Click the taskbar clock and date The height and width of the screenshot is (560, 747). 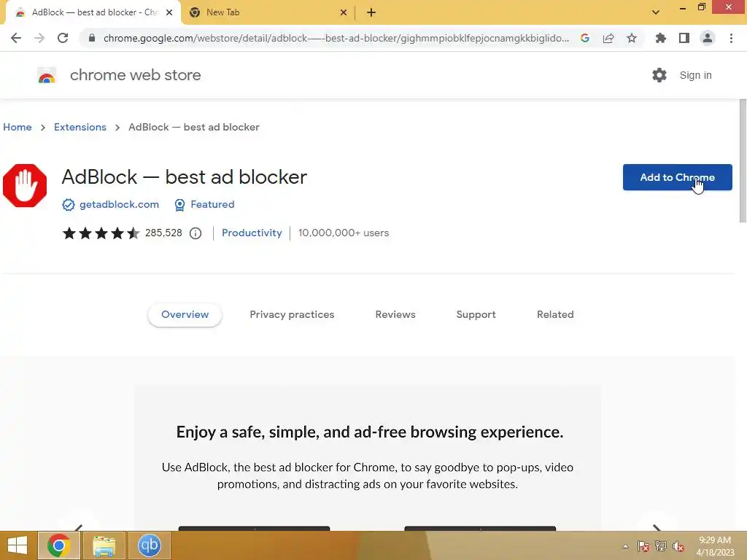point(715,546)
